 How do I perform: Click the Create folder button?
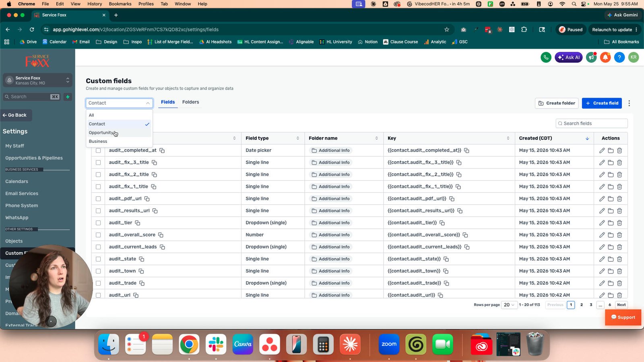(x=557, y=103)
